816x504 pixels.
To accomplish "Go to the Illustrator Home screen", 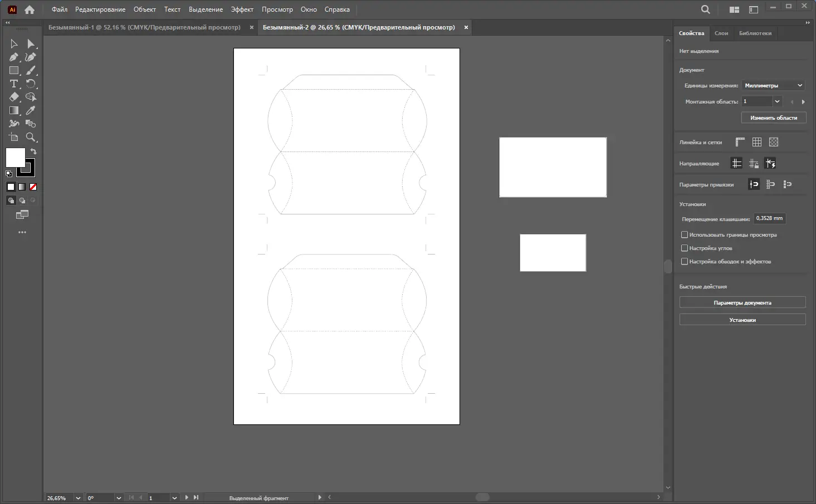I will tap(30, 9).
